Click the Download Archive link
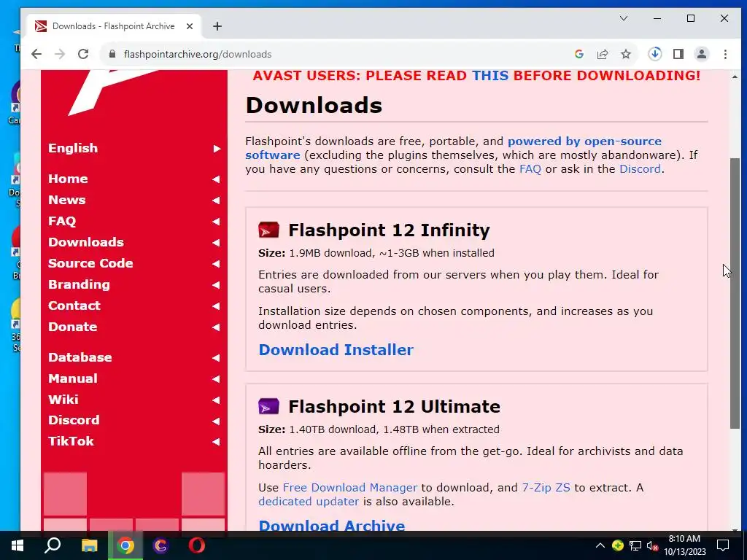This screenshot has width=747, height=560. pos(332,525)
